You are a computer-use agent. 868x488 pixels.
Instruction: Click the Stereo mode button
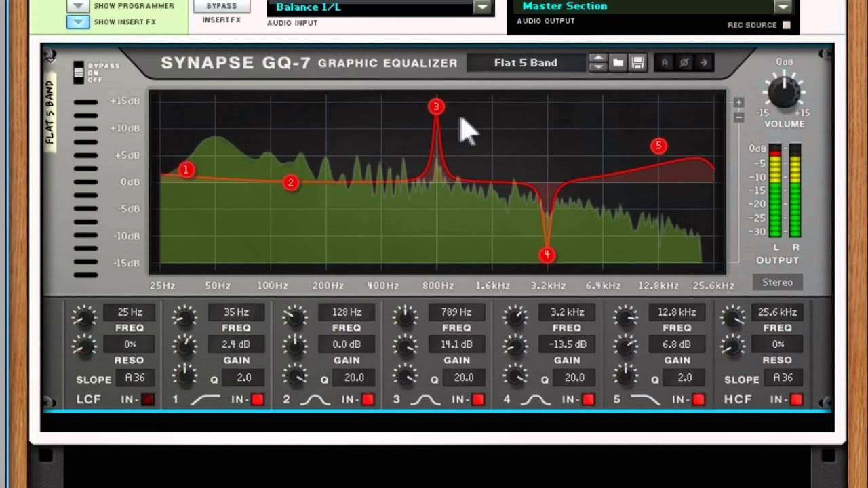[x=778, y=283]
